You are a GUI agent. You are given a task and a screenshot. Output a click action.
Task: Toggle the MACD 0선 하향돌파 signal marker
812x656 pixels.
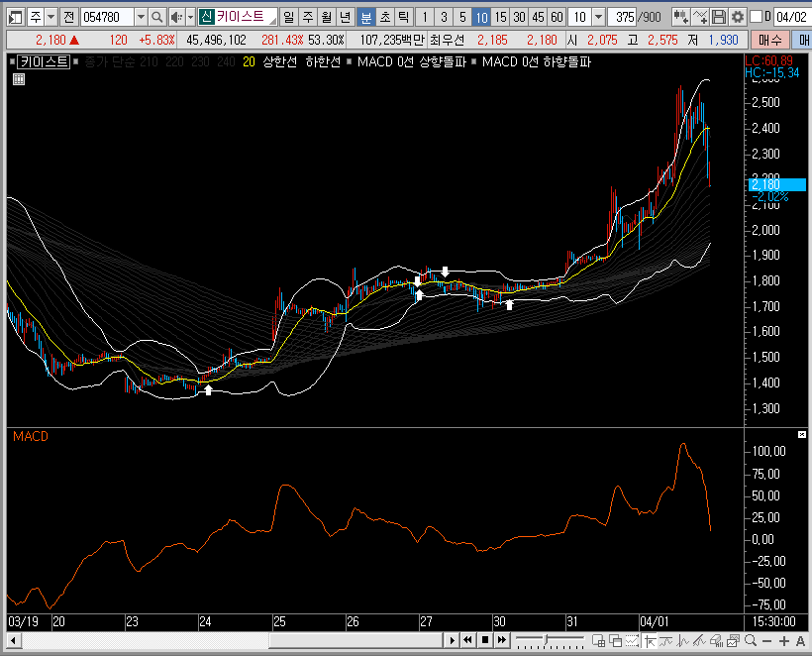point(474,62)
